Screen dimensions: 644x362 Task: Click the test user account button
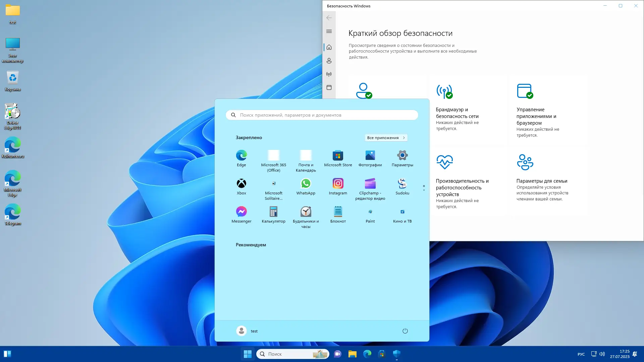[x=247, y=331]
